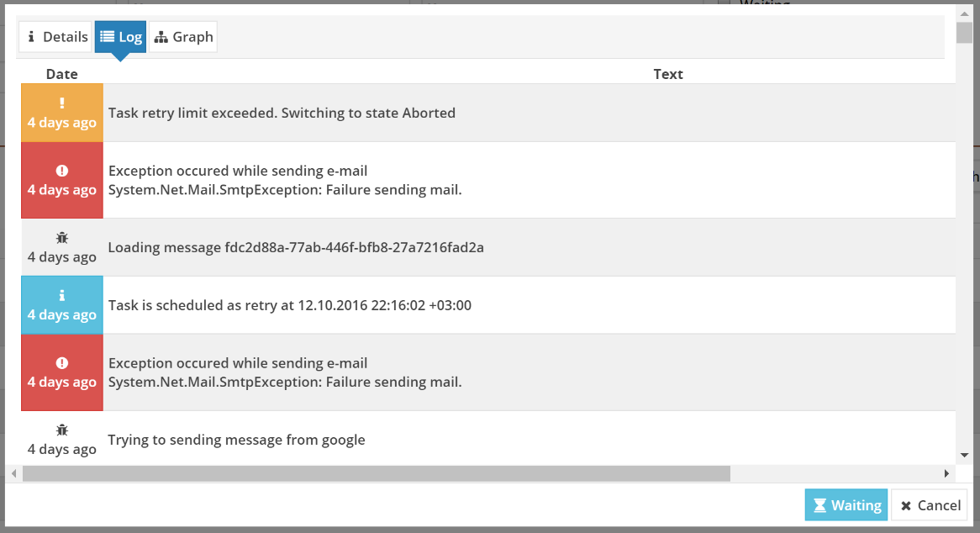Click the Waiting button

[846, 505]
